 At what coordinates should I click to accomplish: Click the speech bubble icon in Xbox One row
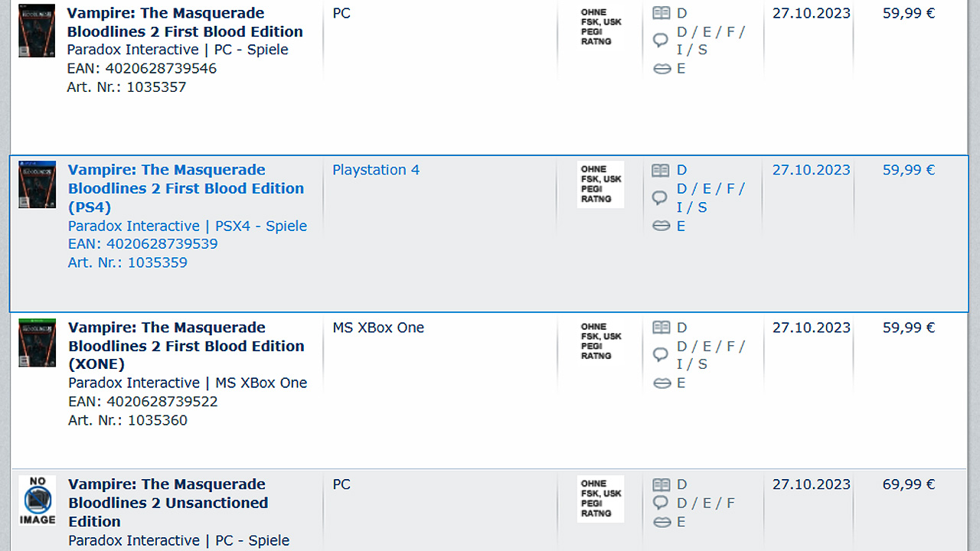(x=661, y=354)
